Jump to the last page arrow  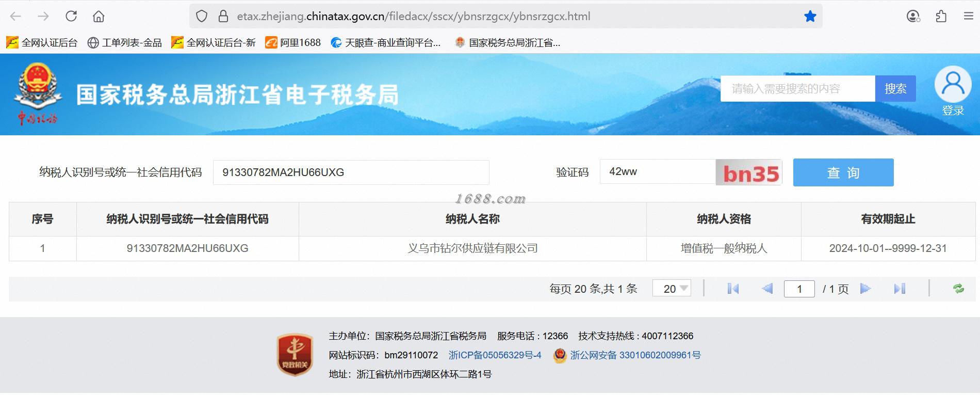(900, 289)
